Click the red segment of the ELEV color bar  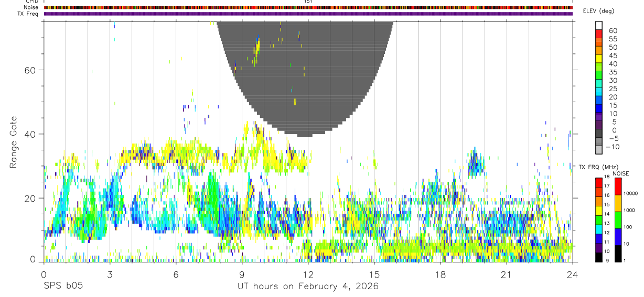click(x=599, y=34)
